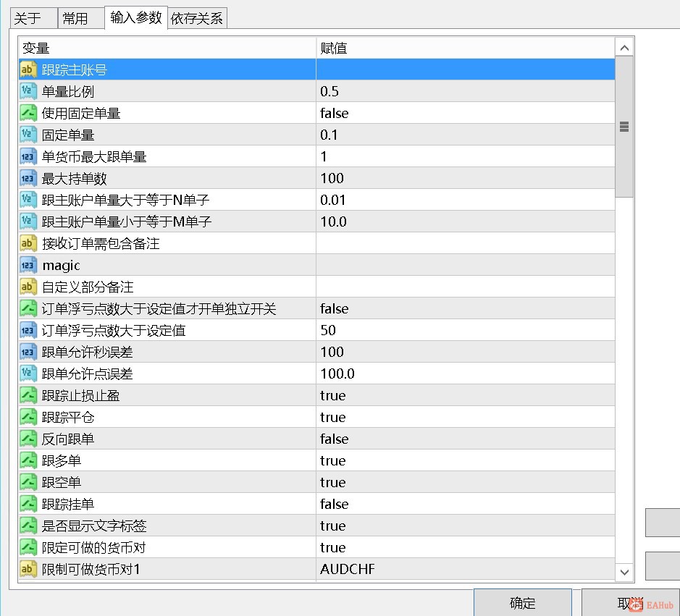680x616 pixels.
Task: Select the 输入参数 tab
Action: click(136, 17)
